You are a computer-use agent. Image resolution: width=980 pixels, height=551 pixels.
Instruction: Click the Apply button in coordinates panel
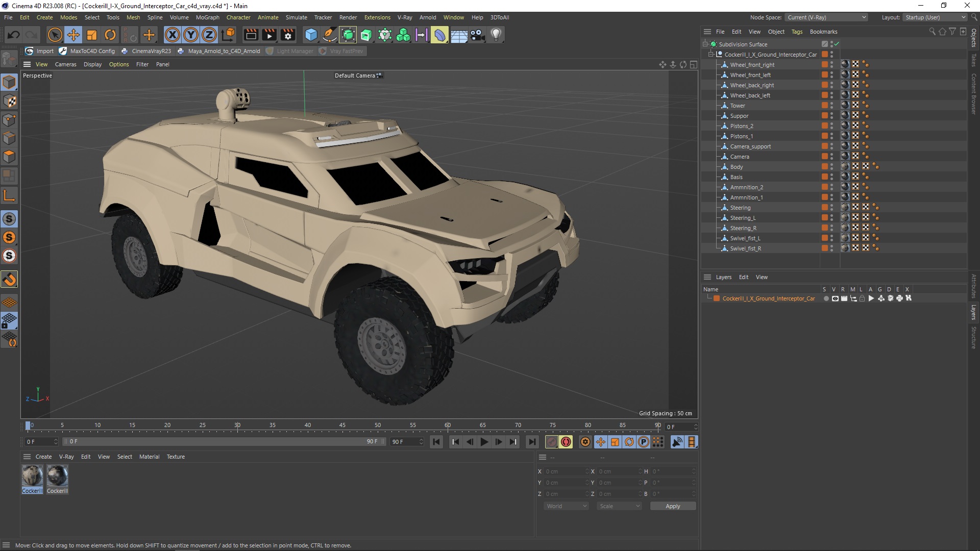click(x=672, y=505)
